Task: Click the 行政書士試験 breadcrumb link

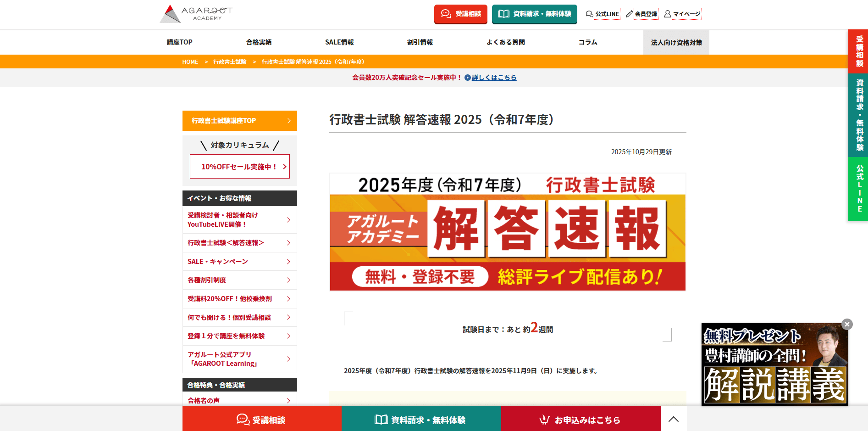Action: coord(230,62)
